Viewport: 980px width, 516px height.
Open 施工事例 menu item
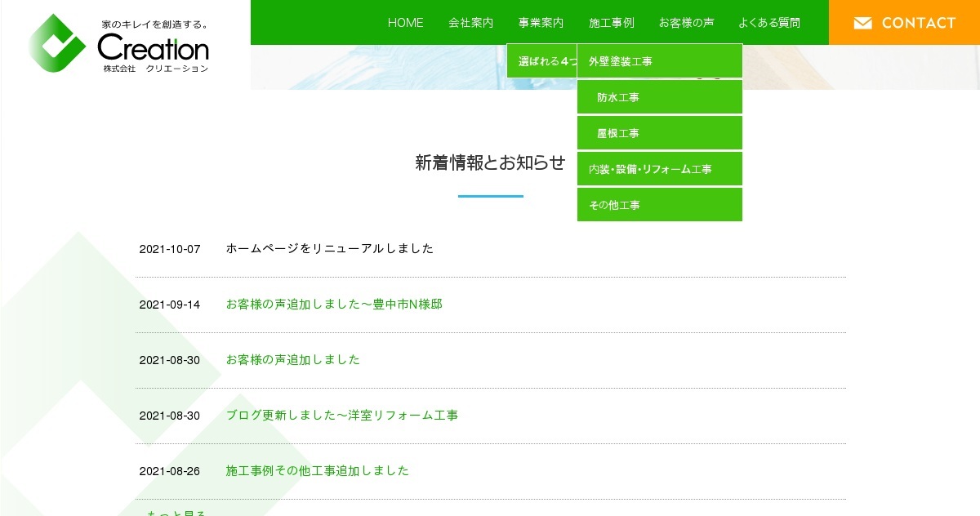click(612, 23)
